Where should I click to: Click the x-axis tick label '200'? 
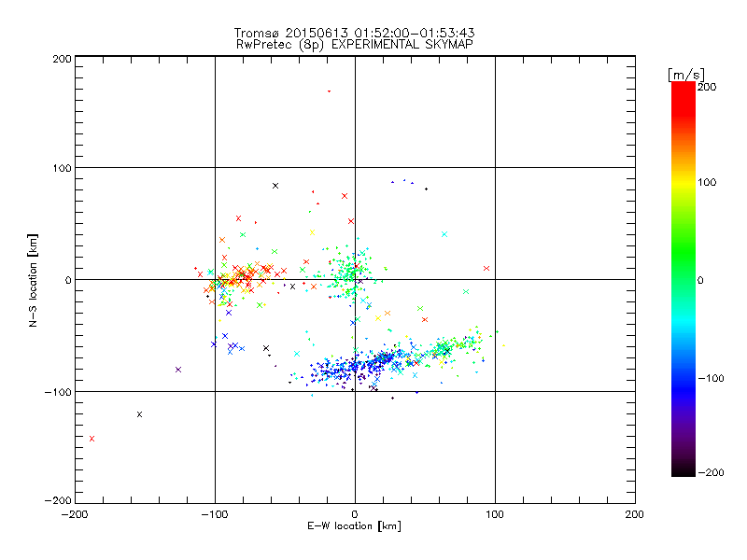click(x=635, y=514)
